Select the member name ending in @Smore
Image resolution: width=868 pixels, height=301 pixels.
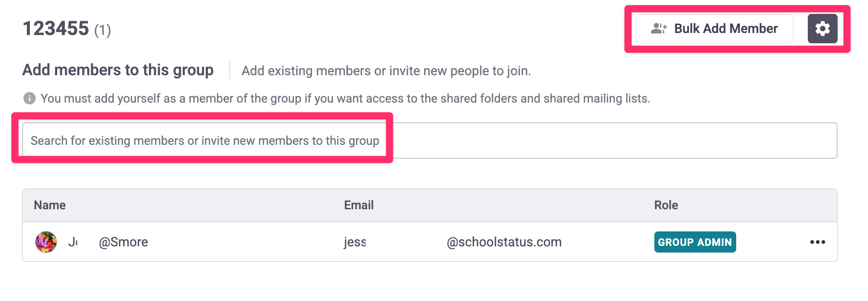(108, 242)
